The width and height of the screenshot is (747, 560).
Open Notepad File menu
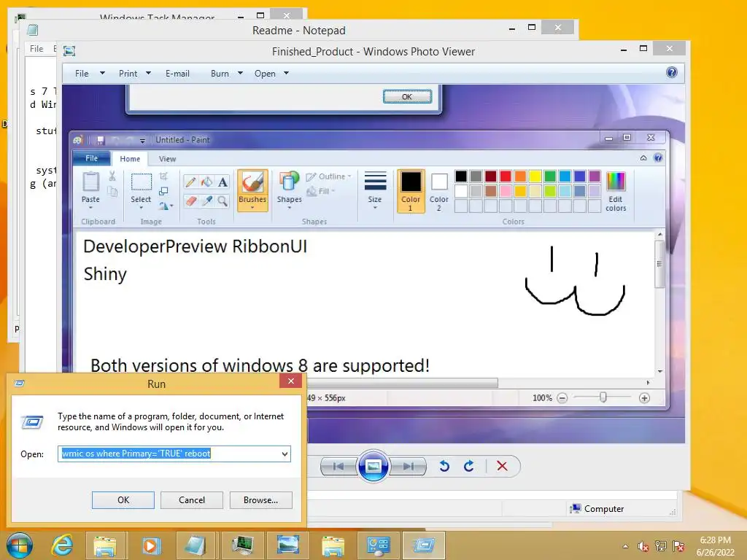pyautogui.click(x=36, y=49)
